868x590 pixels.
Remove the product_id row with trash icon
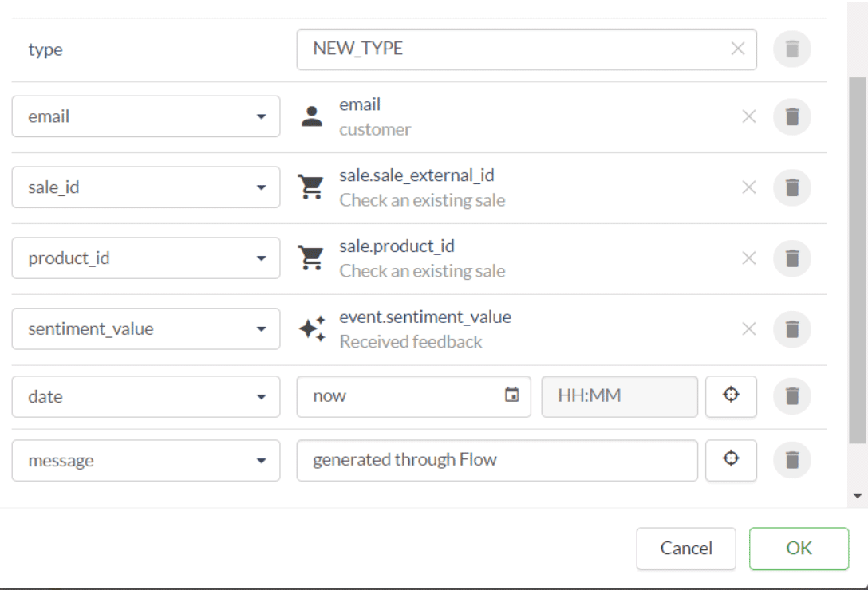[791, 258]
